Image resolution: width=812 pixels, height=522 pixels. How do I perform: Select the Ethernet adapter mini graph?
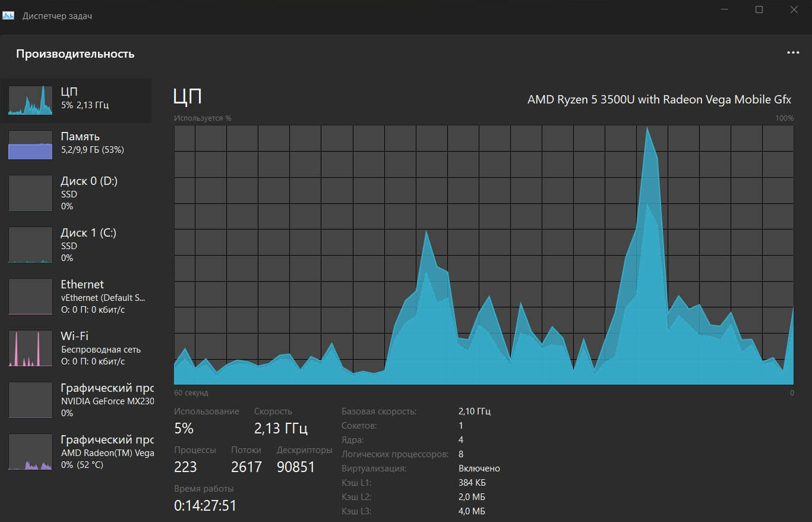(x=30, y=297)
